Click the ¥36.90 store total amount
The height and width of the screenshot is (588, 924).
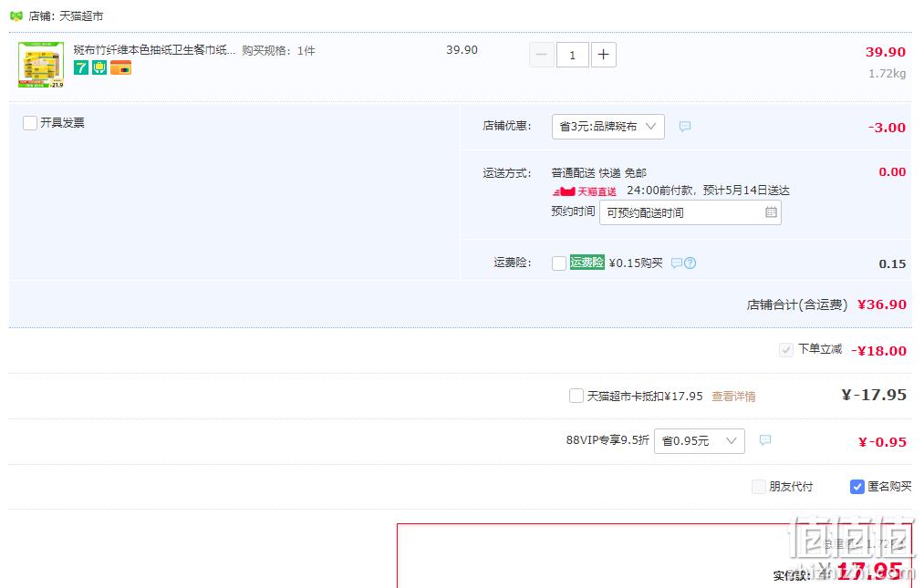pos(881,304)
